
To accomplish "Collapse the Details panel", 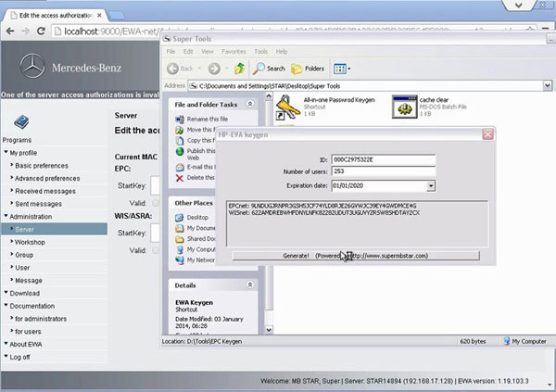I will pos(250,285).
